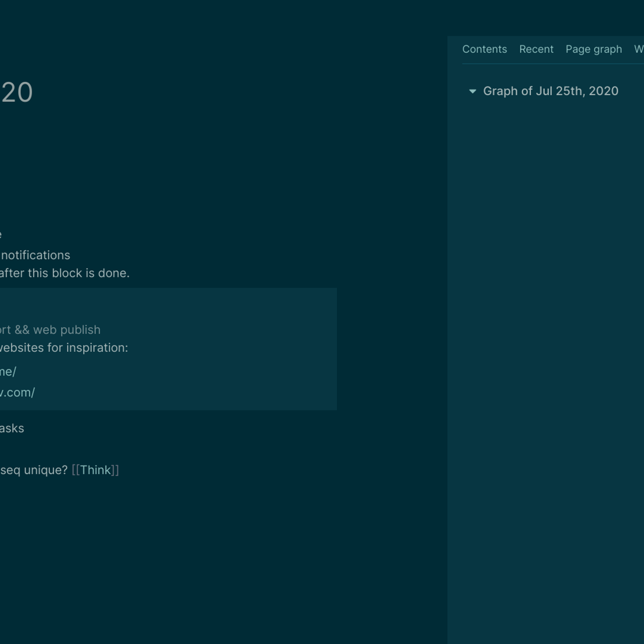Click the Graph of Jul 25th, 2020 title

coord(550,91)
